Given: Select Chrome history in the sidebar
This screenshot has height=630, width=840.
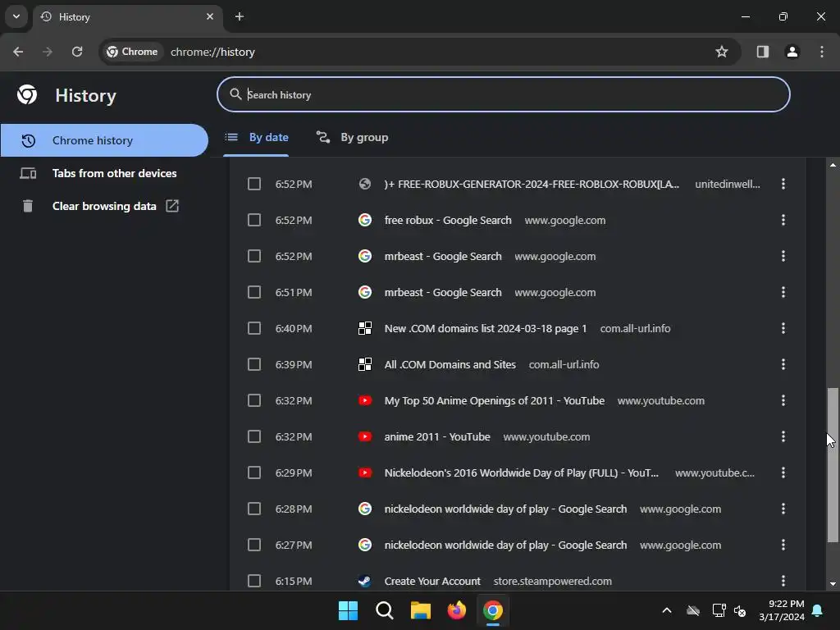Looking at the screenshot, I should [104, 140].
